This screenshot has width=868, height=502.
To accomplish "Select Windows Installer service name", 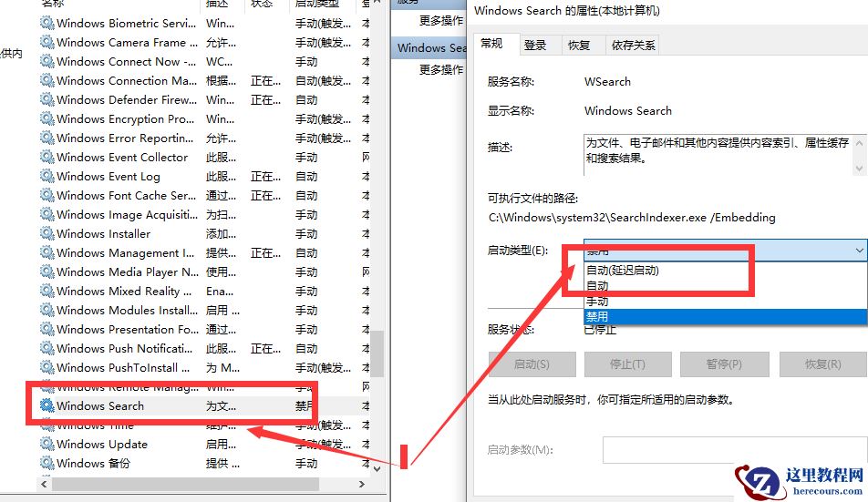I will point(104,234).
